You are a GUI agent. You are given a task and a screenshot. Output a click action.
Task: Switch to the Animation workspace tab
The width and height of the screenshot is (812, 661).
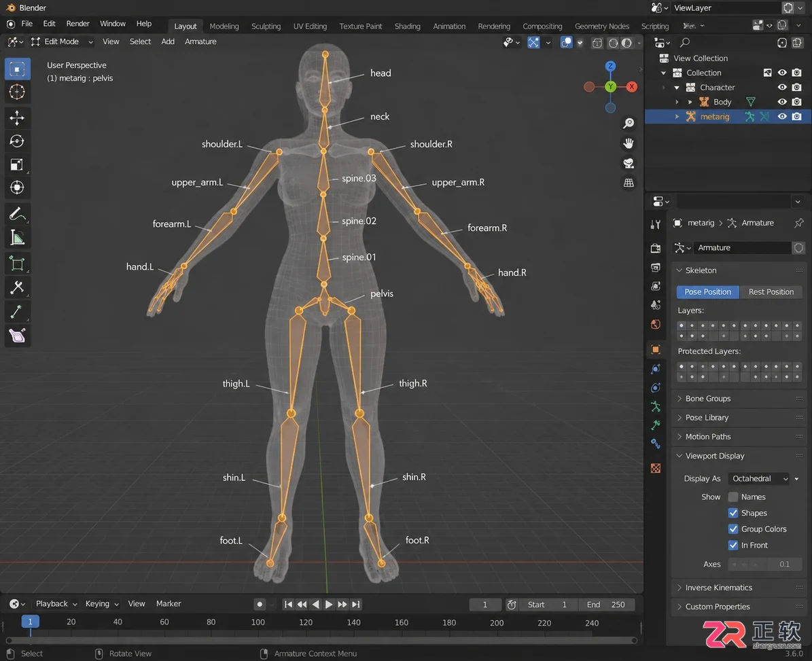(x=449, y=26)
